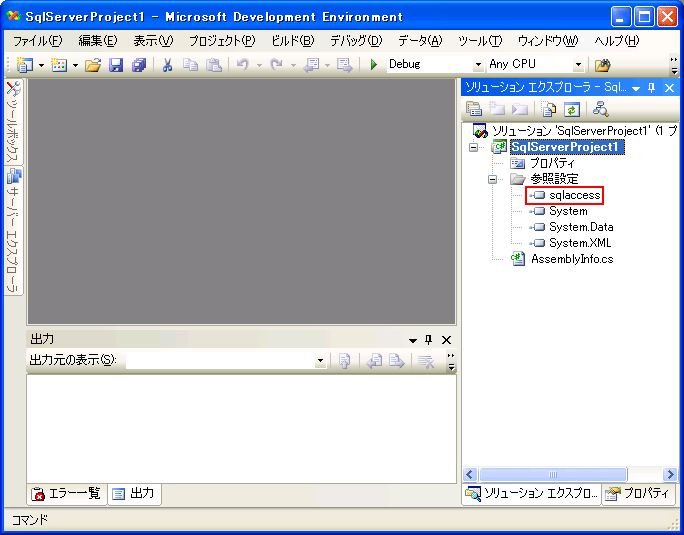Click the Save All toolbar icon
684x535 pixels.
[139, 65]
